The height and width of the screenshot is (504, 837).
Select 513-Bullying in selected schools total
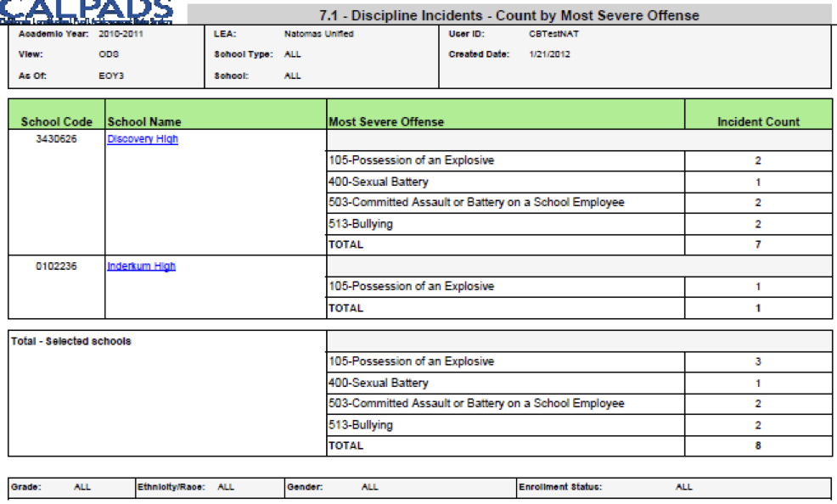point(579,425)
